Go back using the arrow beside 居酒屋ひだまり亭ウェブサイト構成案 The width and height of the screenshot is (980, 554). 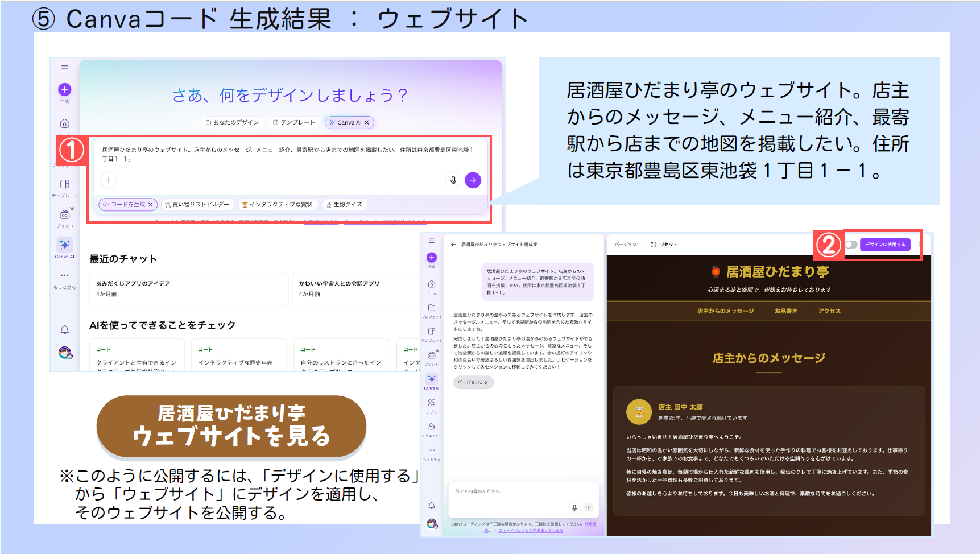pos(453,245)
